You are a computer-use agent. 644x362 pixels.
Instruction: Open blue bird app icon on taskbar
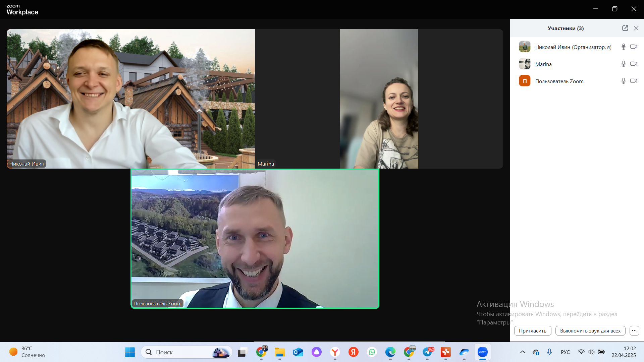click(x=464, y=352)
